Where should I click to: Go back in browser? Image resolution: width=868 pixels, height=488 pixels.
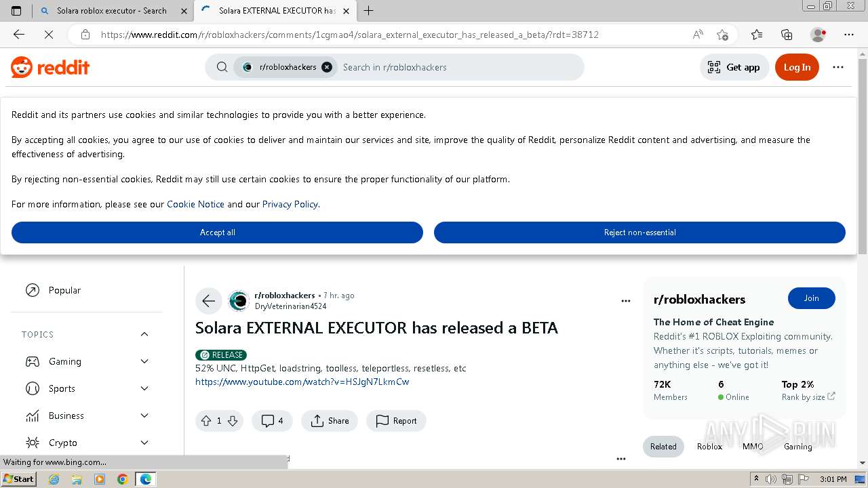click(19, 35)
